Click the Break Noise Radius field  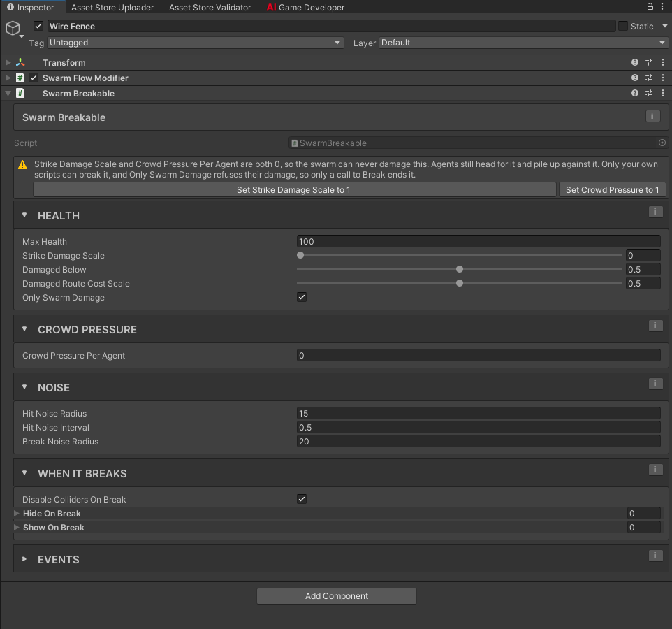(x=479, y=441)
